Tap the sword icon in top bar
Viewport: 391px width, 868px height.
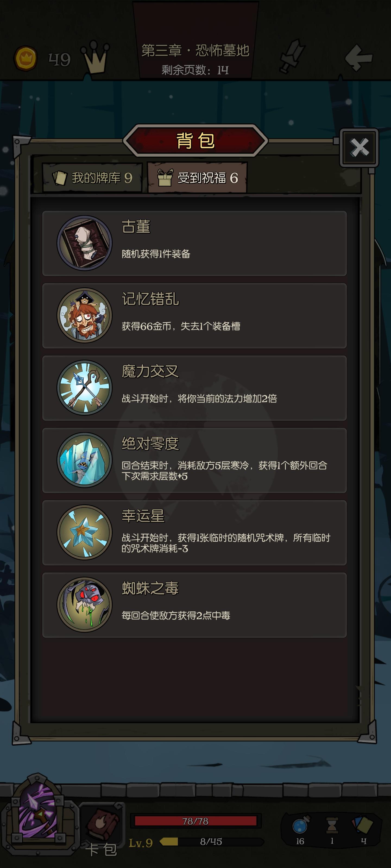coord(292,56)
